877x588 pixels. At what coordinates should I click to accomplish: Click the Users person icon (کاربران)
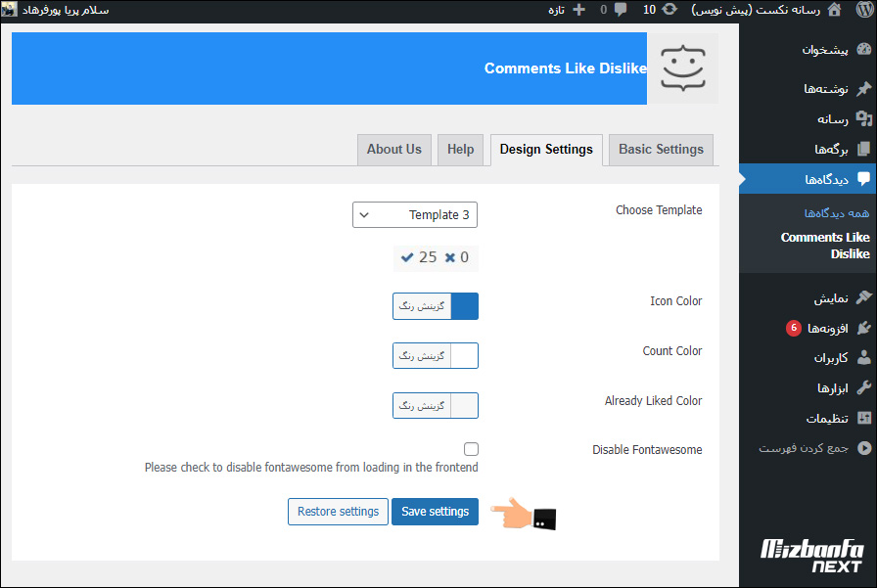pyautogui.click(x=864, y=357)
